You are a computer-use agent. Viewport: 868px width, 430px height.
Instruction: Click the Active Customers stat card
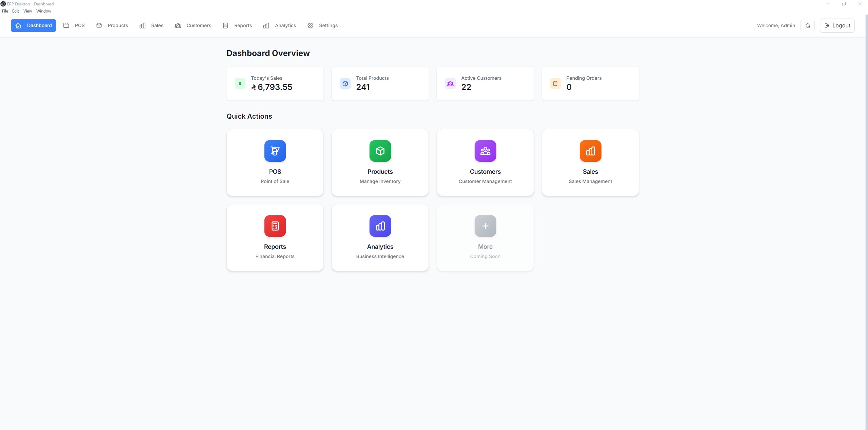(x=485, y=83)
